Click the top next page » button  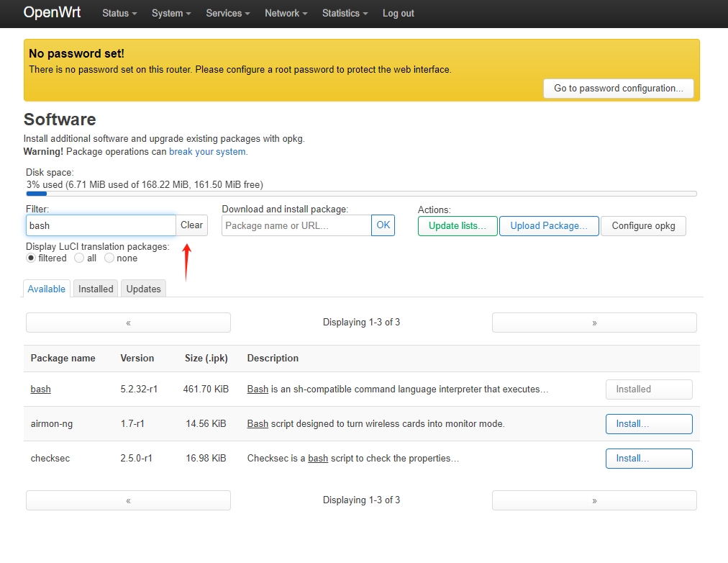(594, 323)
